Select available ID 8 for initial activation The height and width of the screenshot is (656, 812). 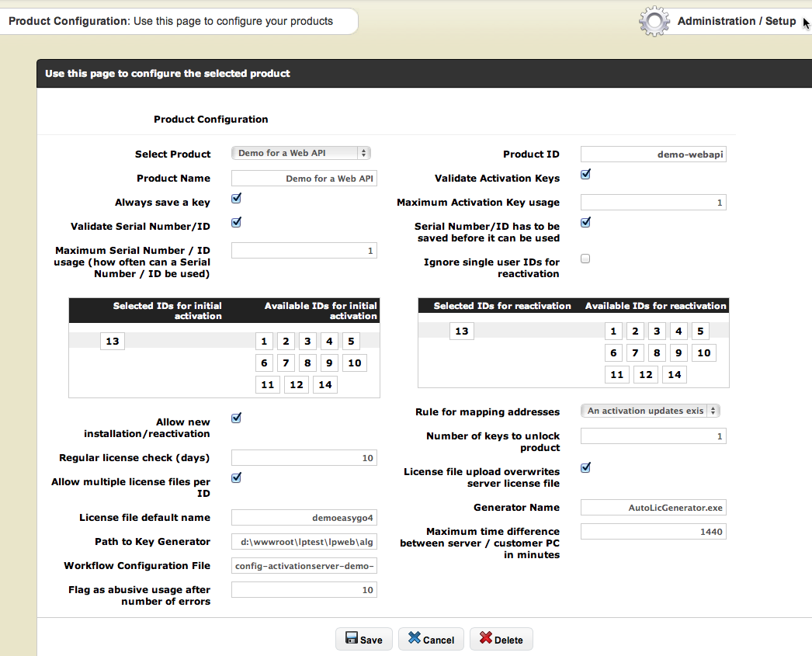pos(307,363)
